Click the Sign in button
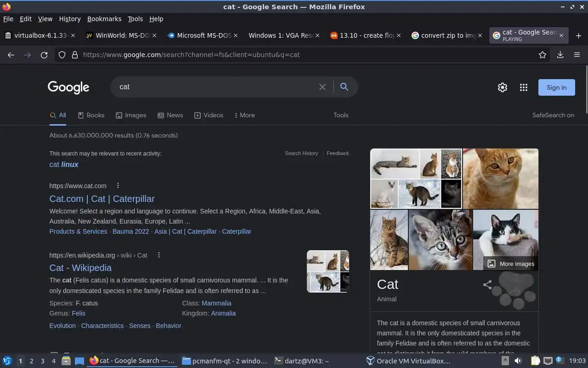Image resolution: width=588 pixels, height=368 pixels. click(x=557, y=87)
